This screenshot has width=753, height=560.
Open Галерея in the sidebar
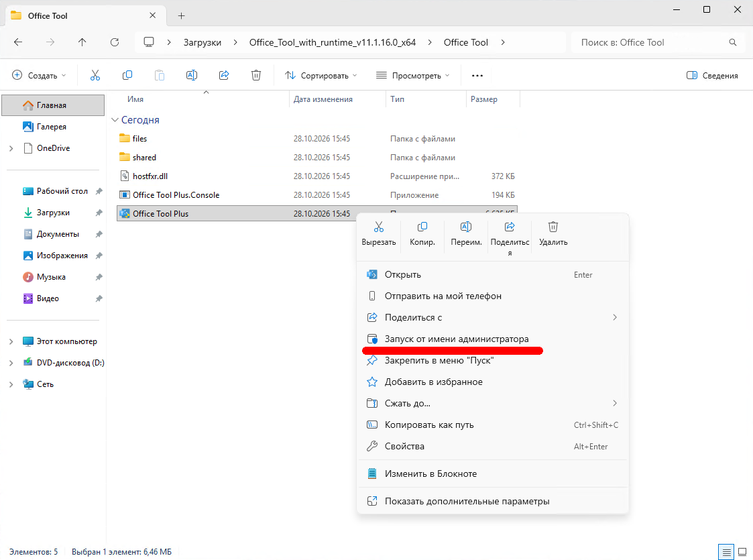click(53, 127)
